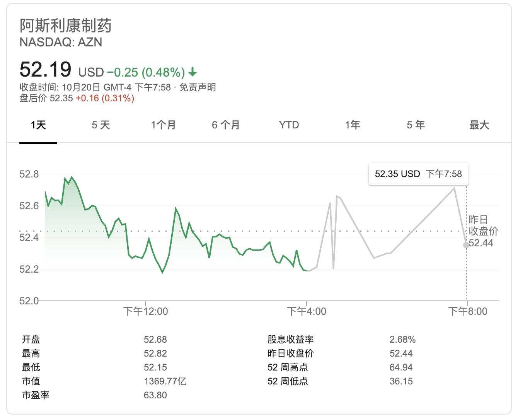Click the 最低 value 52.15
Viewport: 518px width, 420px height.
click(155, 367)
